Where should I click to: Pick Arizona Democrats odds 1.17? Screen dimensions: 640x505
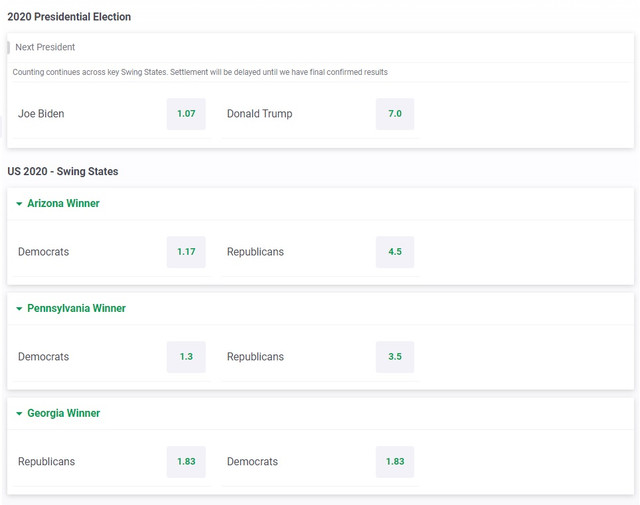tap(186, 251)
